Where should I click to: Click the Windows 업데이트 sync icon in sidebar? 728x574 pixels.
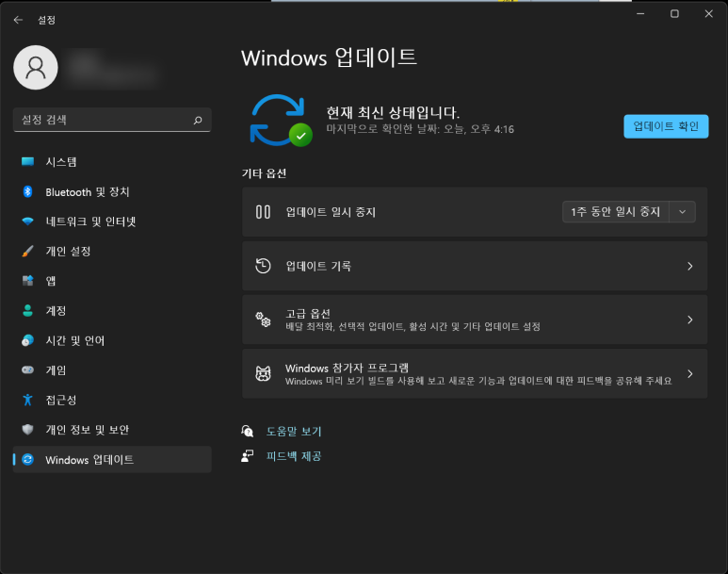[x=28, y=459]
